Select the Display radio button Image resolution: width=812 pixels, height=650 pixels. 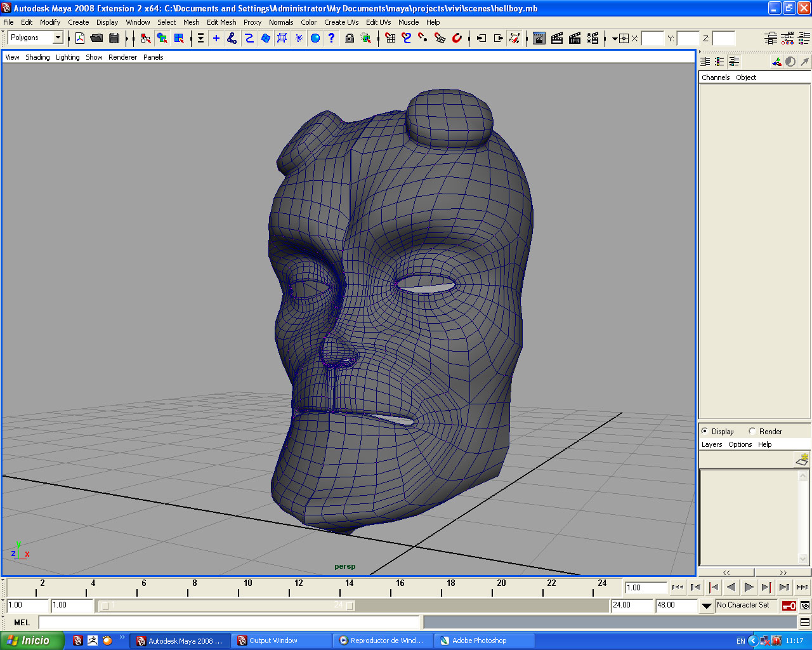705,431
